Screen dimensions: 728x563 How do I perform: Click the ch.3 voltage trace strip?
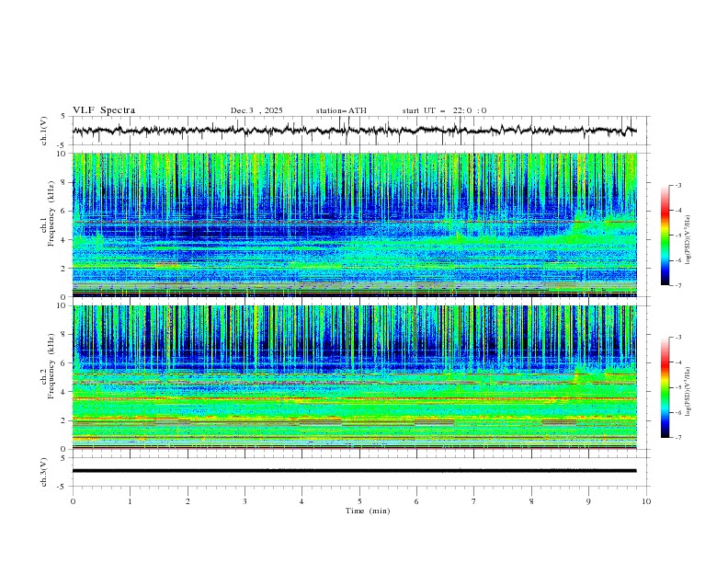[x=354, y=471]
